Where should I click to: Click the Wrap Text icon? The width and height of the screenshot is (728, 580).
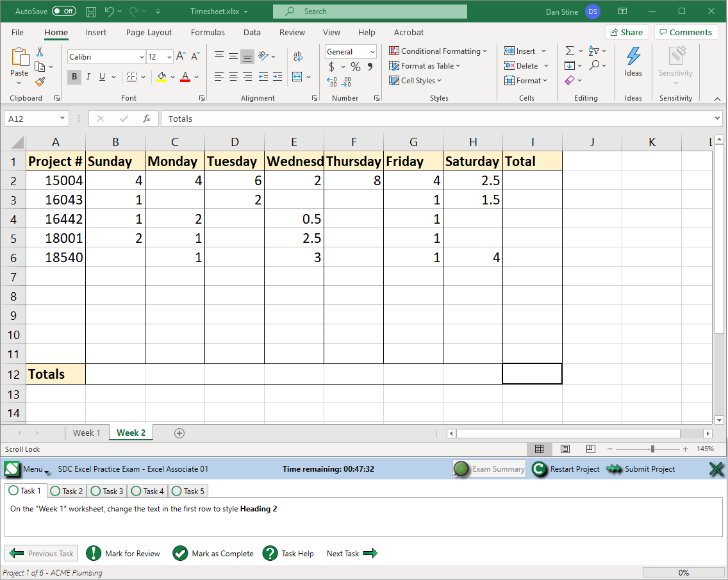(x=297, y=56)
